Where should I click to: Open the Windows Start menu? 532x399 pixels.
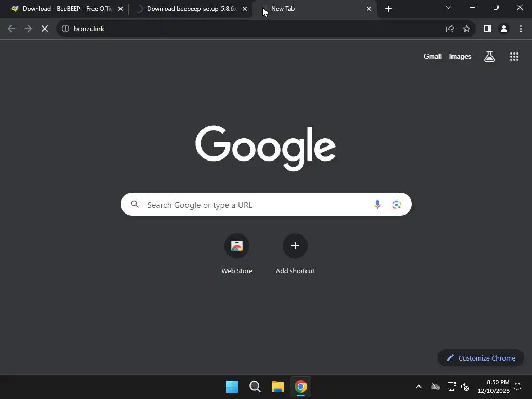pos(232,387)
